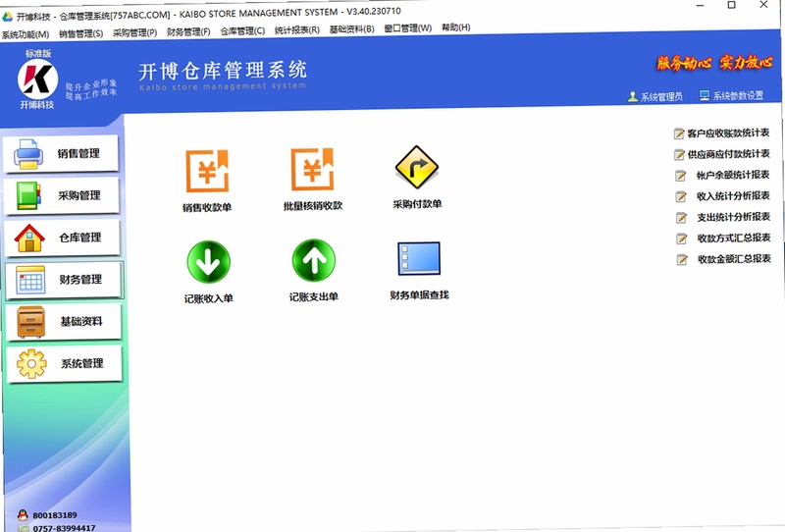
Task: Click the 系统参数设置 link
Action: [738, 95]
